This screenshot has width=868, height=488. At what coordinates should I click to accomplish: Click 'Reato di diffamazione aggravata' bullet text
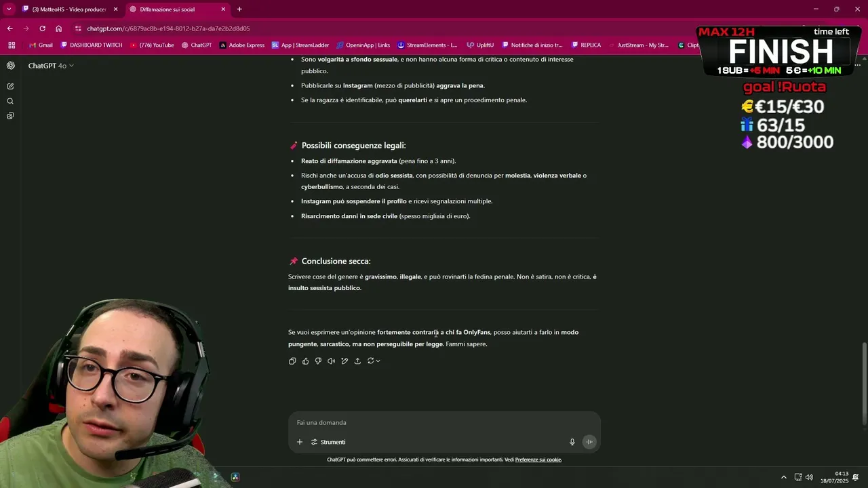tap(349, 161)
